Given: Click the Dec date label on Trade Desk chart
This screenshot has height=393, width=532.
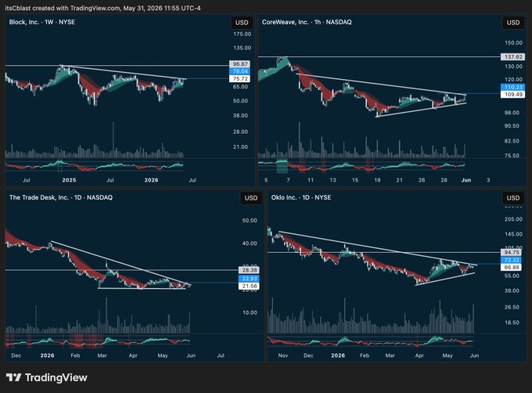Looking at the screenshot, I should tap(16, 355).
